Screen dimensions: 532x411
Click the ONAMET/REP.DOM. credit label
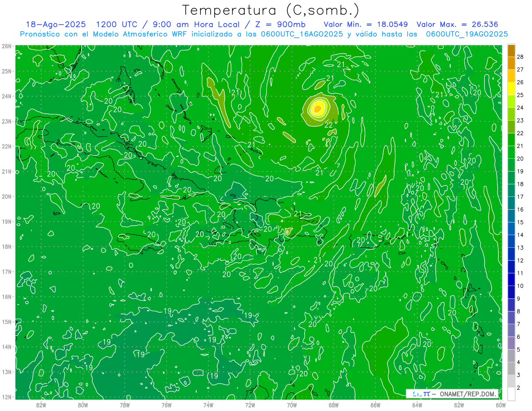468,394
